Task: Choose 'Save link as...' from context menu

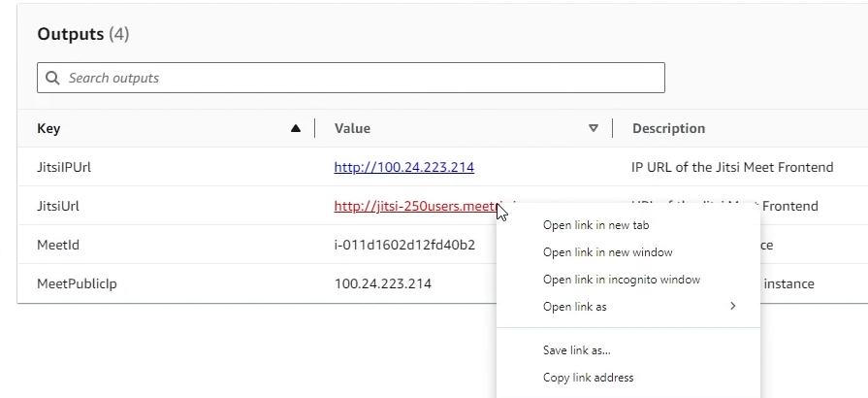Action: point(576,350)
